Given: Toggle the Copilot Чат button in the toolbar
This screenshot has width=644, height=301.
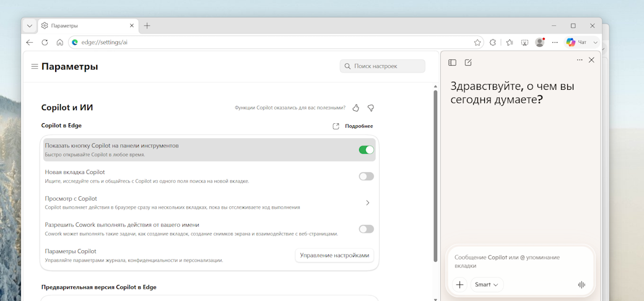Looking at the screenshot, I should [x=577, y=42].
